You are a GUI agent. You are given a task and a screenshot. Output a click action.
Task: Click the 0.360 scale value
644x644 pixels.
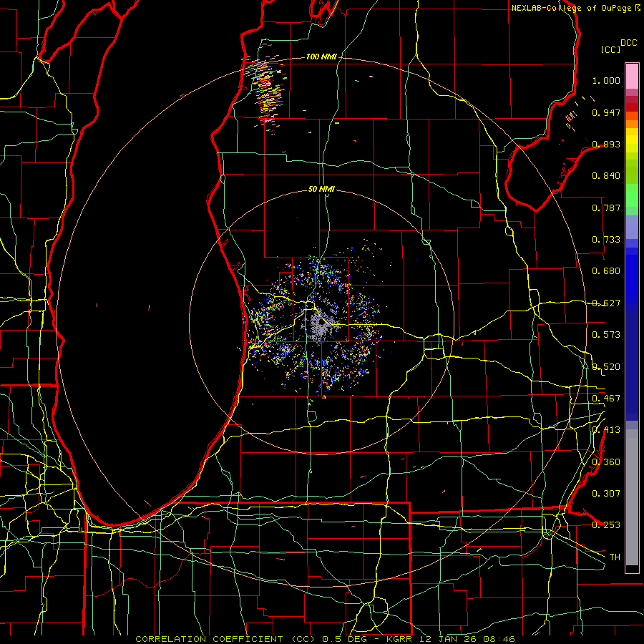[606, 462]
